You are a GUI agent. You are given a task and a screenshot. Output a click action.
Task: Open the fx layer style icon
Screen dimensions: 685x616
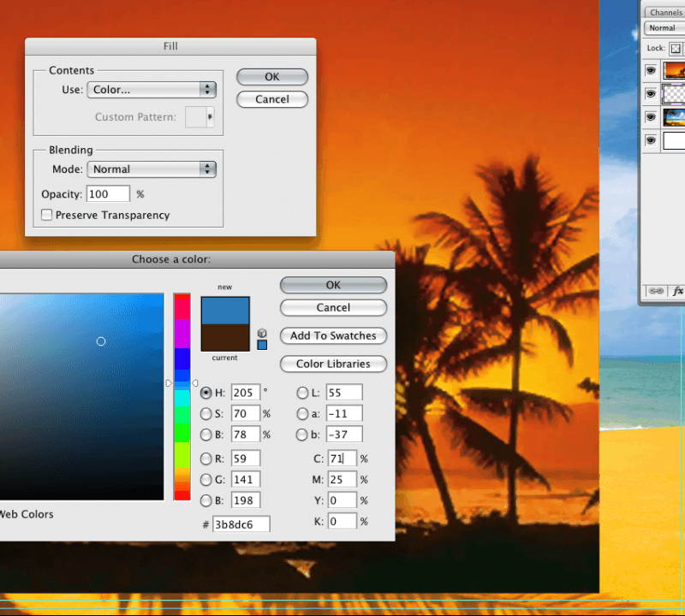click(x=677, y=291)
